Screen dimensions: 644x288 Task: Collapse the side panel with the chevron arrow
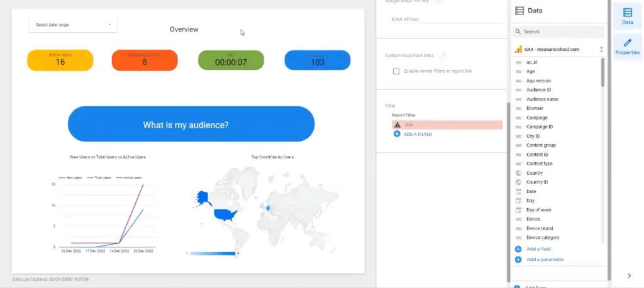630,275
